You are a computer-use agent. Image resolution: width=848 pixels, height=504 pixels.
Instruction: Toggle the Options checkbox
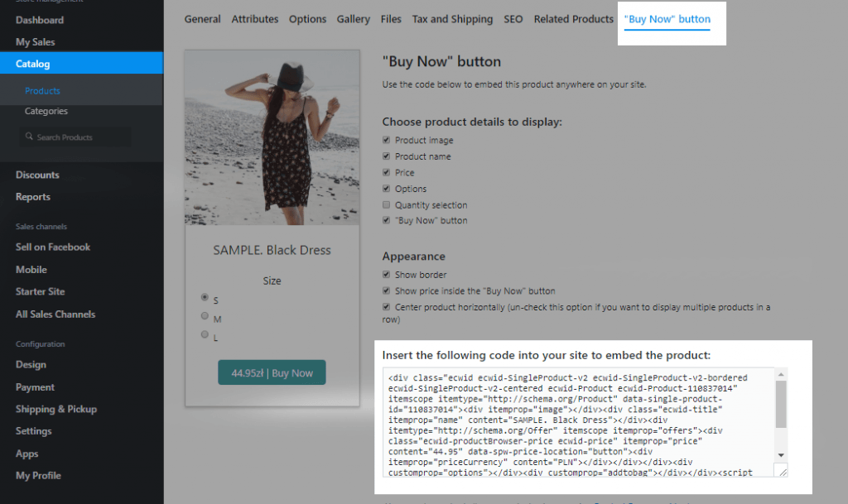(x=386, y=189)
